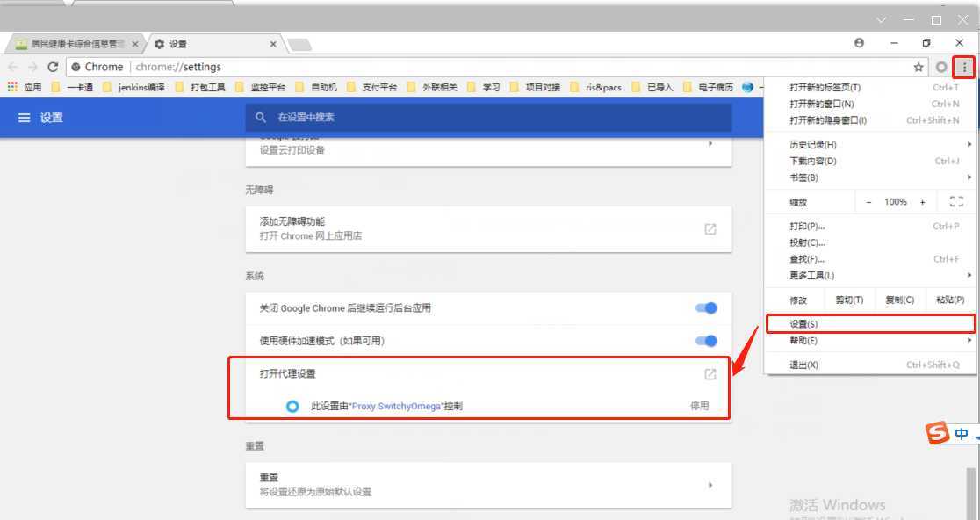Open the 学习 bookmark folder
Viewport: 980px width, 520px height.
(483, 87)
